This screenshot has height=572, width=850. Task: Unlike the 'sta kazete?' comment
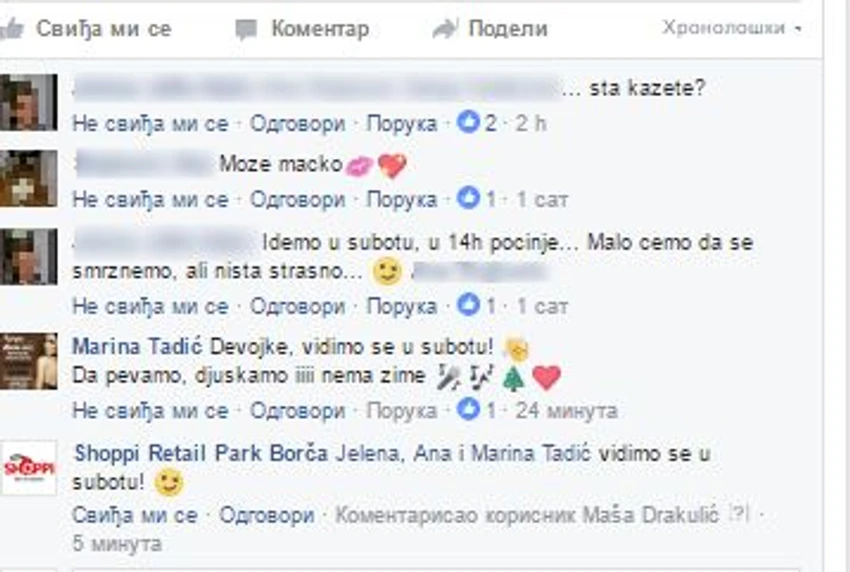coord(150,124)
